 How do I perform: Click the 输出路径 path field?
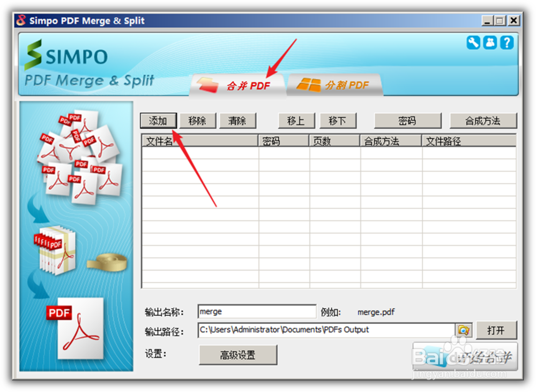click(326, 330)
